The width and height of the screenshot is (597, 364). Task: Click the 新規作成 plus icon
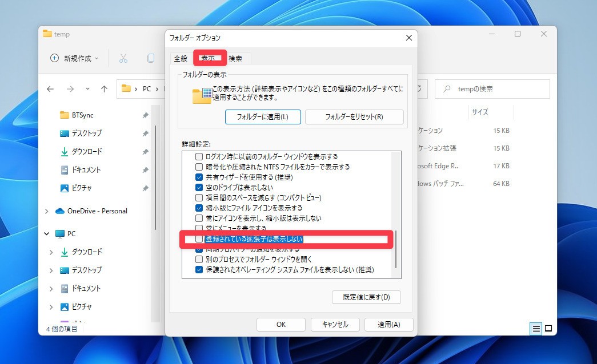[54, 58]
